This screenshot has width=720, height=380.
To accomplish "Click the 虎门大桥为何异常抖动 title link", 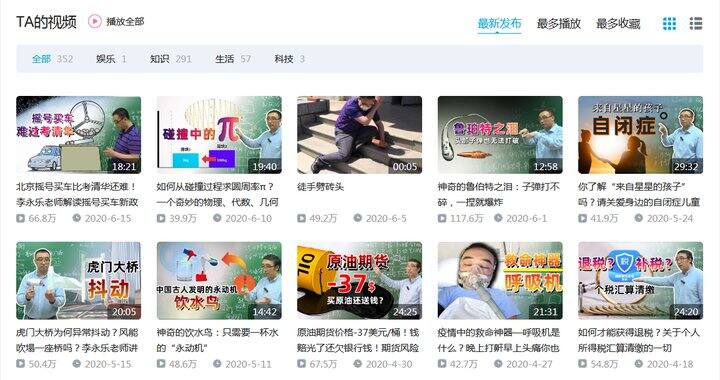I will 77,340.
